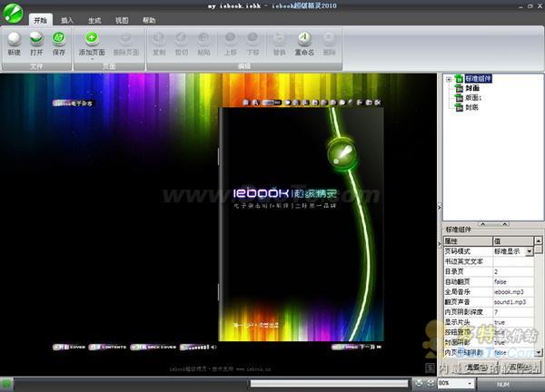Select the 封面 tree item
This screenshot has height=392, width=545.
click(x=472, y=88)
